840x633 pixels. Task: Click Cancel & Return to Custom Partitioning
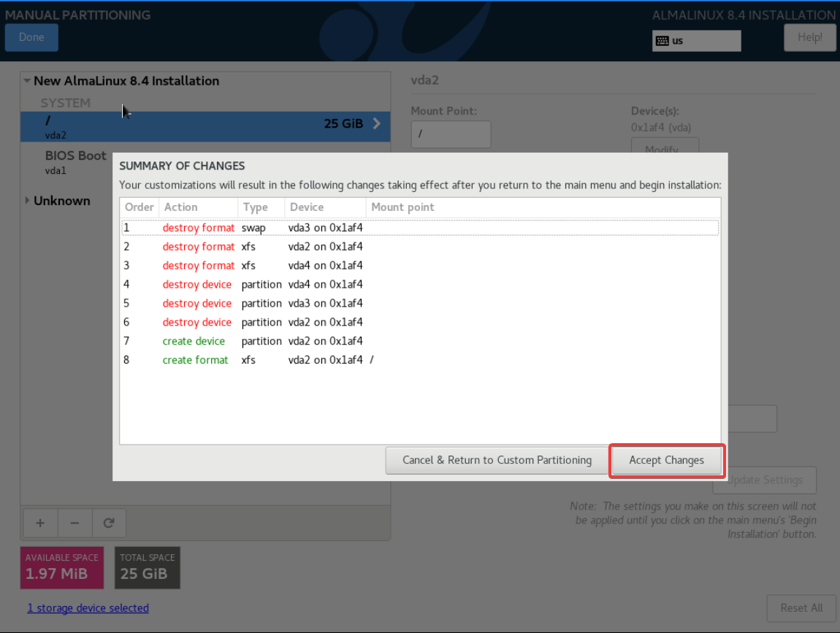[x=497, y=461]
